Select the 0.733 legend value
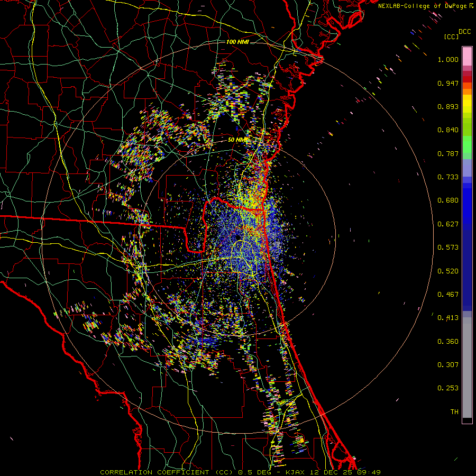This screenshot has width=476, height=476. coord(448,177)
